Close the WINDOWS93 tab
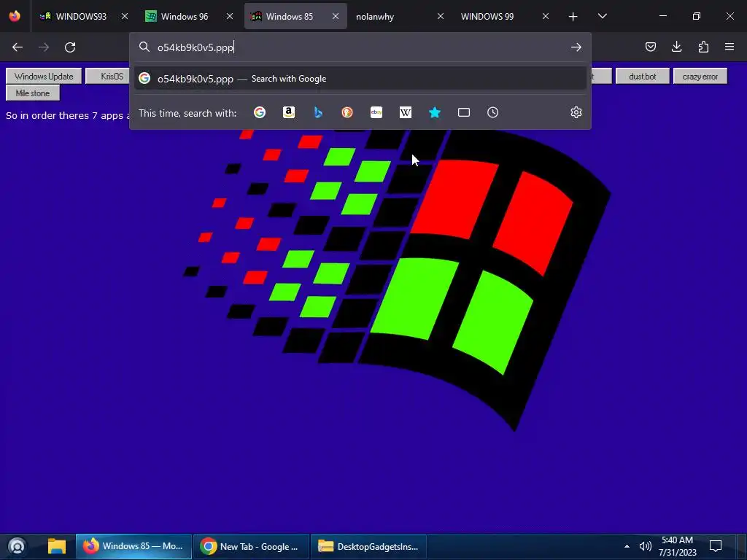Image resolution: width=747 pixels, height=560 pixels. (x=125, y=16)
